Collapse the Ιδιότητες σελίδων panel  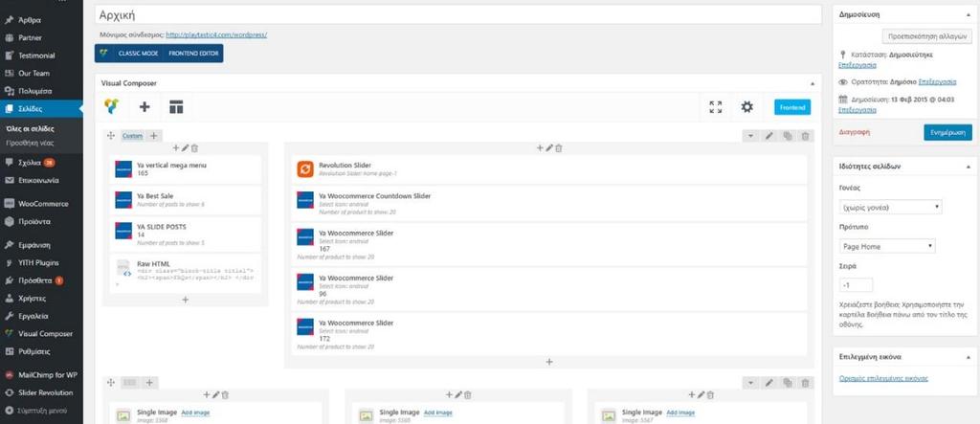coord(967,167)
